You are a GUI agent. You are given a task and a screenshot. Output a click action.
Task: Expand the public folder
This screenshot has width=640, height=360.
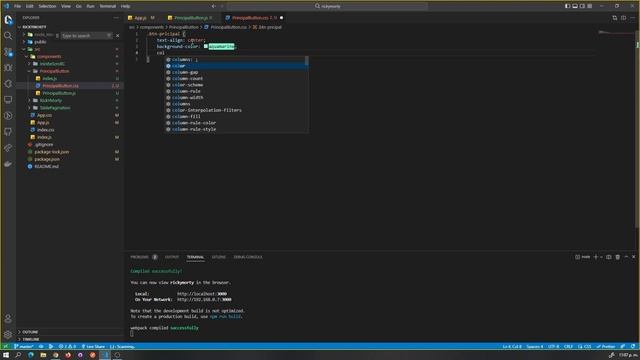[x=24, y=42]
